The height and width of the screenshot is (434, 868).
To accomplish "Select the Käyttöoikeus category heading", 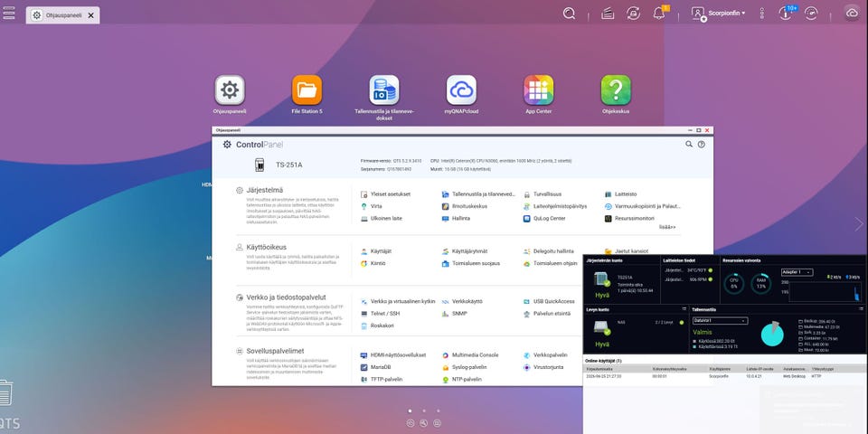I will pyautogui.click(x=266, y=247).
